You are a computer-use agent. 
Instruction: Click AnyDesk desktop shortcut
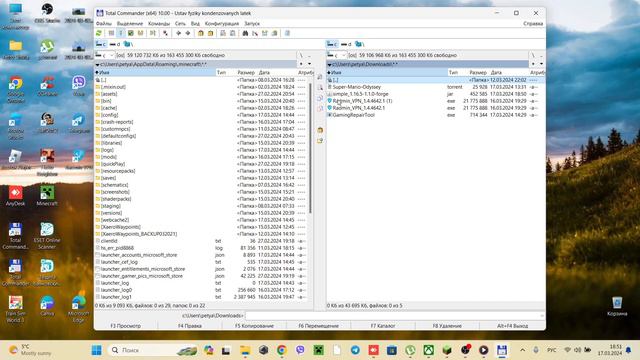(16, 196)
